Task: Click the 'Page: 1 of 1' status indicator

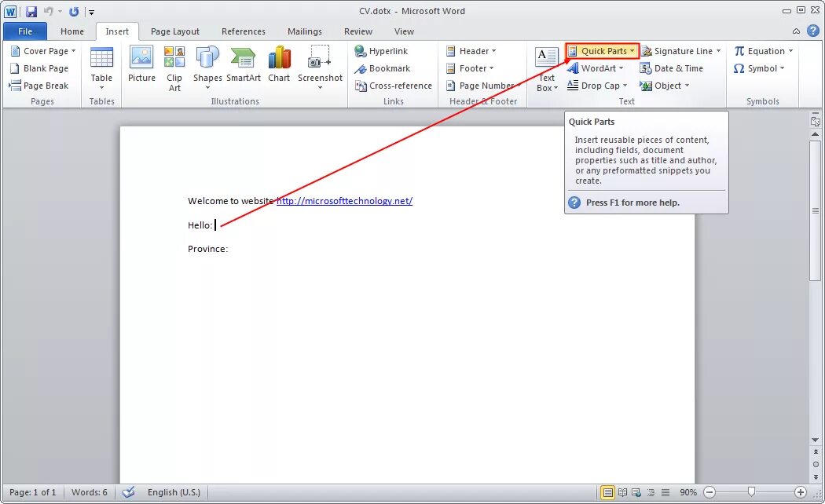Action: pyautogui.click(x=33, y=492)
